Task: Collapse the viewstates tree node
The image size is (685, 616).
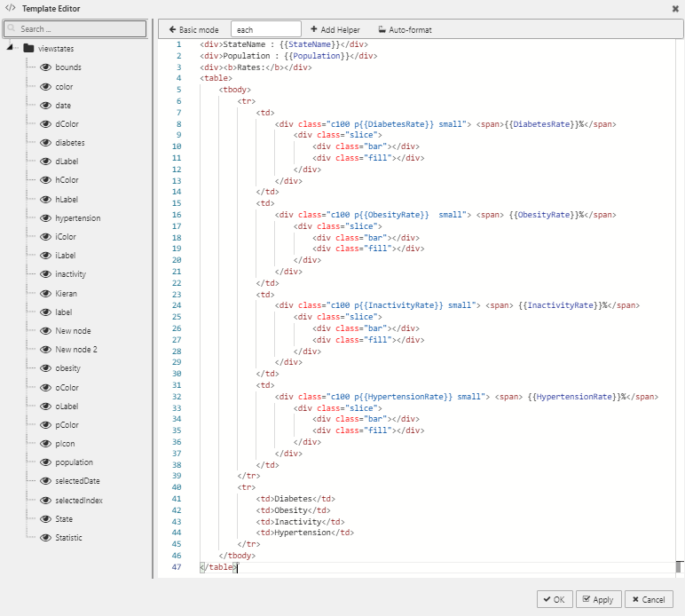Action: click(x=10, y=48)
